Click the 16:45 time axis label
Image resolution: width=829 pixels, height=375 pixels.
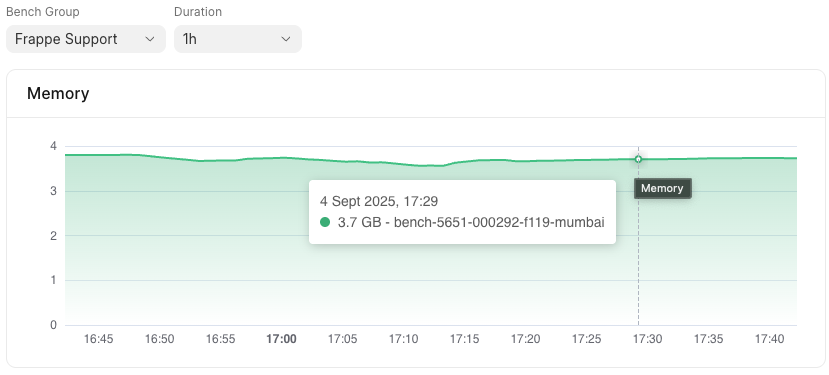click(98, 339)
